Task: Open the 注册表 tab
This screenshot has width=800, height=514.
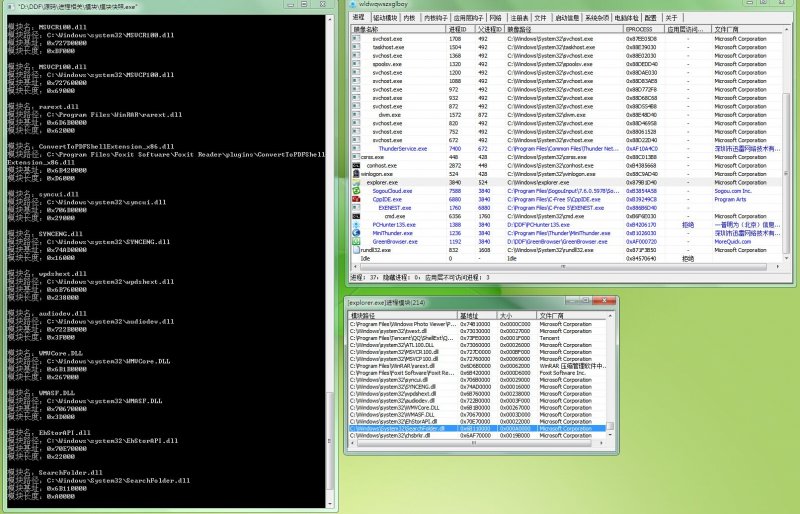Action: 519,18
